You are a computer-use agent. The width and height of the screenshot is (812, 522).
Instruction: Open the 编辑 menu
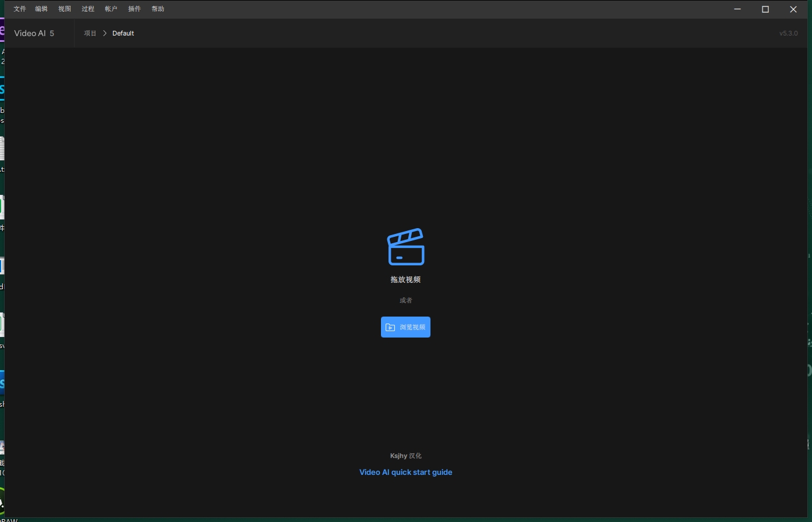click(41, 9)
